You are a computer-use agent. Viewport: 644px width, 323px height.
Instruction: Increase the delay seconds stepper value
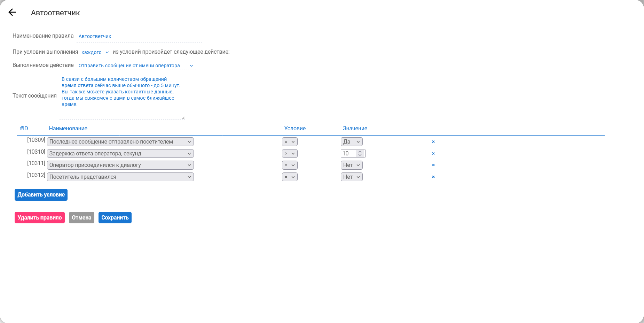click(x=360, y=152)
